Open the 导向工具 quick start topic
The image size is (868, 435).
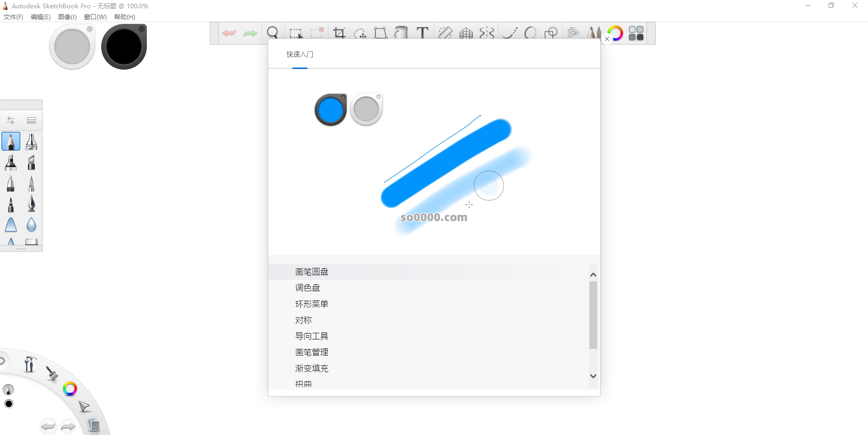click(x=312, y=336)
